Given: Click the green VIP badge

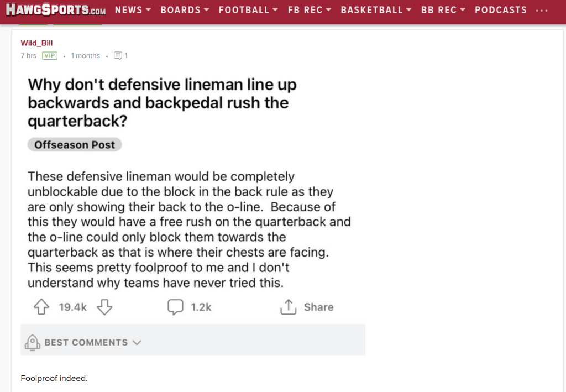Looking at the screenshot, I should [x=50, y=55].
